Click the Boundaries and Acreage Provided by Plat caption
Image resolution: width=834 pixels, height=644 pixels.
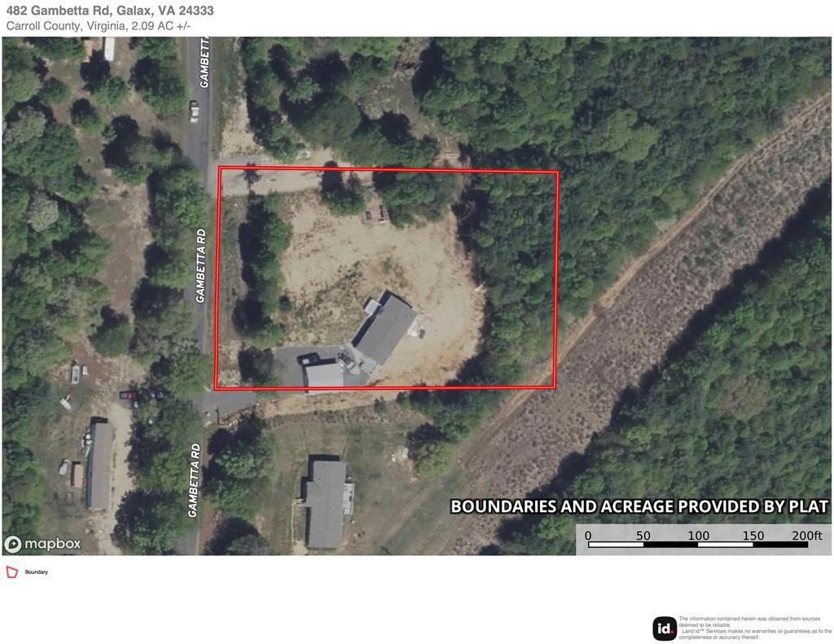(x=639, y=506)
